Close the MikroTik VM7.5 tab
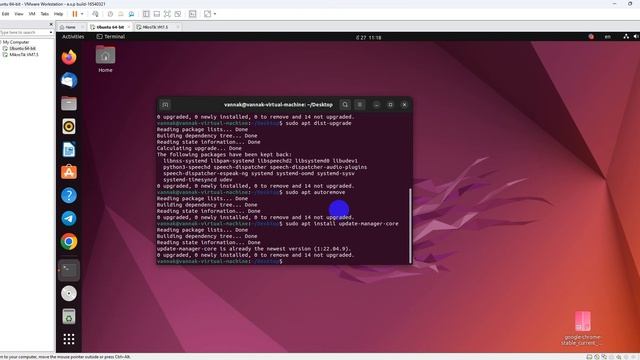Image resolution: width=640 pixels, height=360 pixels. coord(178,27)
